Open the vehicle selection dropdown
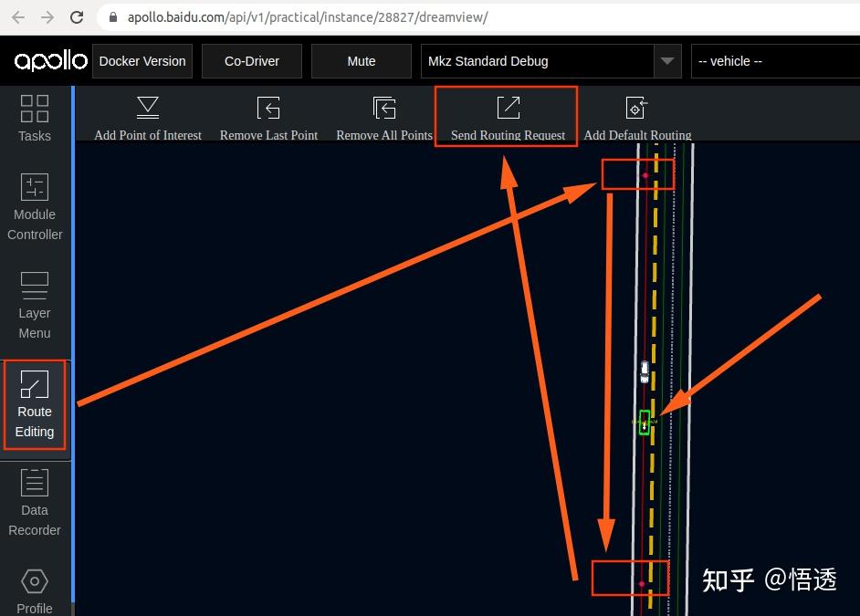The height and width of the screenshot is (616, 860). (x=775, y=61)
